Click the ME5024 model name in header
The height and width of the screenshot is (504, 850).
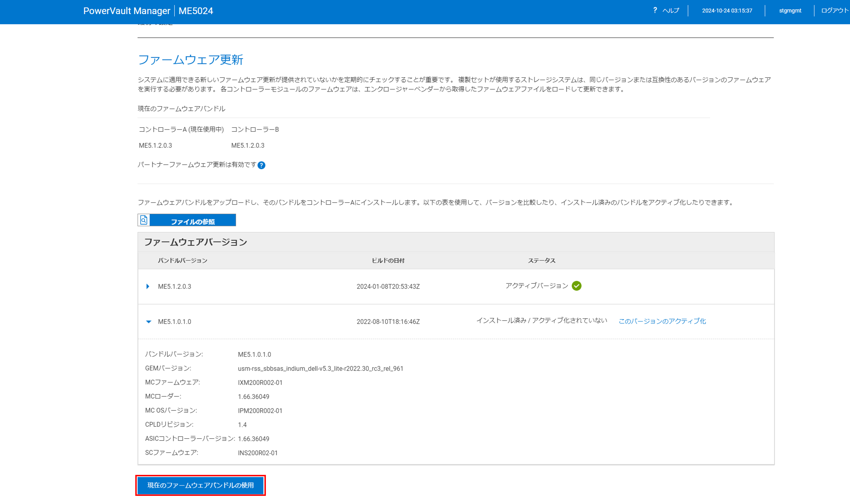point(196,11)
